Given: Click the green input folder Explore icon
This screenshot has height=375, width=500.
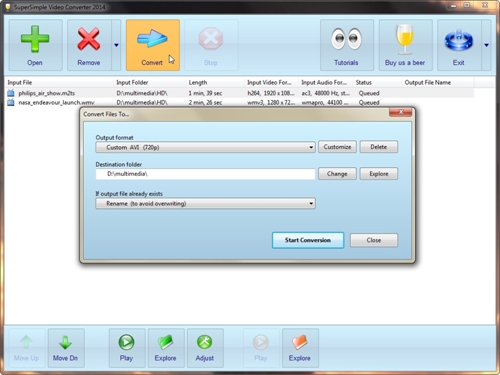Looking at the screenshot, I should (165, 342).
